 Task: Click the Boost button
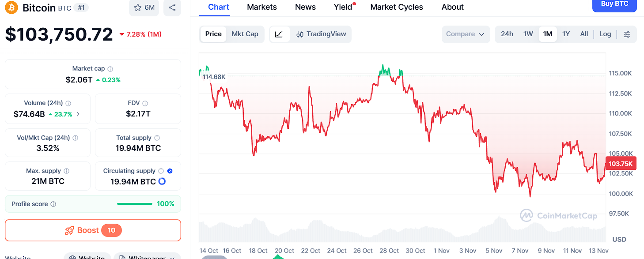coord(93,230)
